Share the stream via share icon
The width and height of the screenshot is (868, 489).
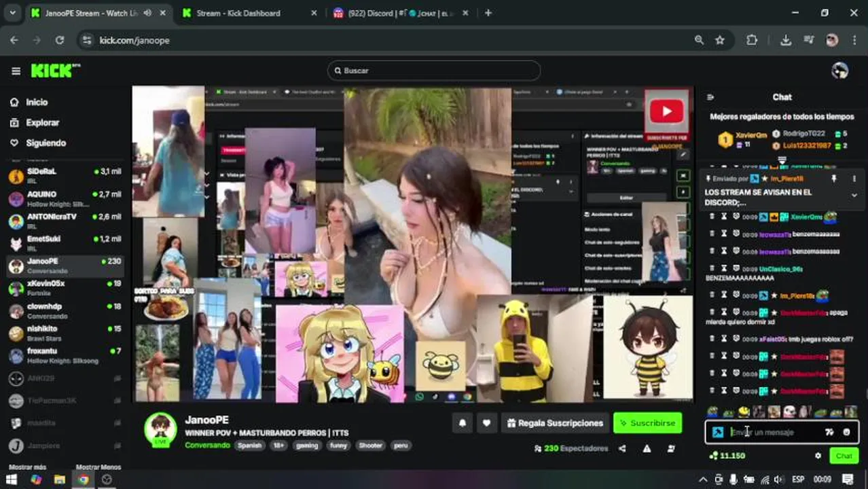[622, 448]
